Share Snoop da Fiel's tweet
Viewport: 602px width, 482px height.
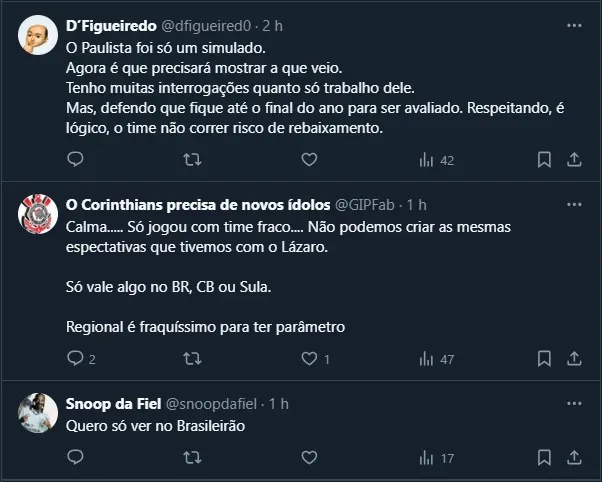(x=575, y=458)
